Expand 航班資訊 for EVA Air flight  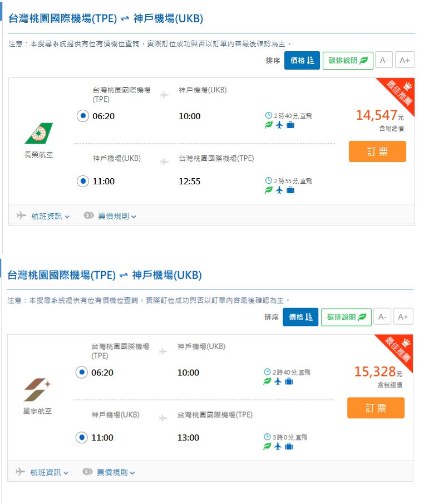(43, 216)
